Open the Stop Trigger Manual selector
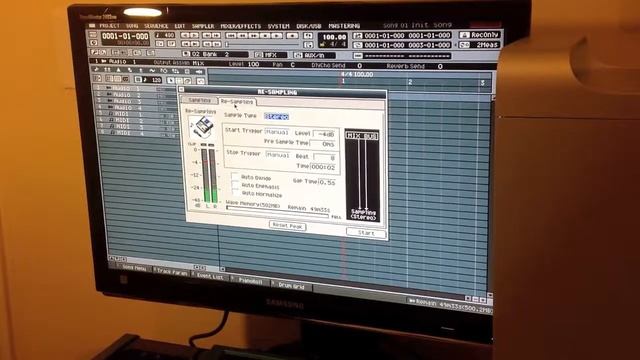Image resolution: width=640 pixels, height=360 pixels. pos(278,155)
